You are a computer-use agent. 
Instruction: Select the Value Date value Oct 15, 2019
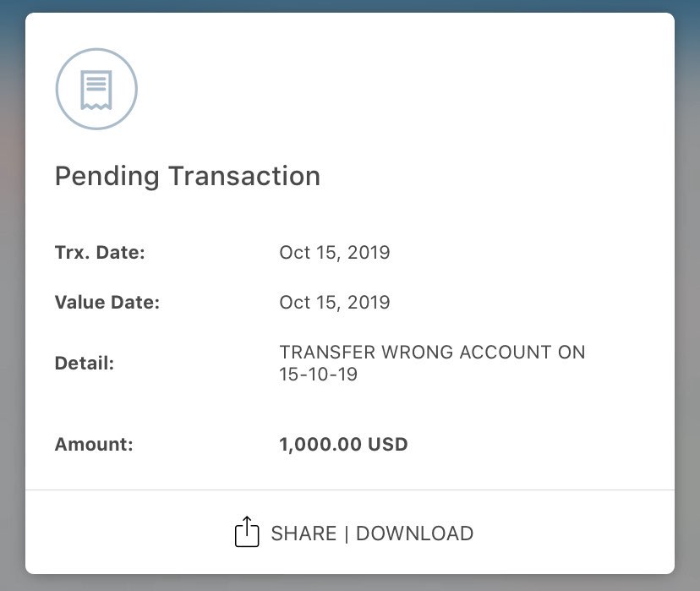click(x=335, y=302)
